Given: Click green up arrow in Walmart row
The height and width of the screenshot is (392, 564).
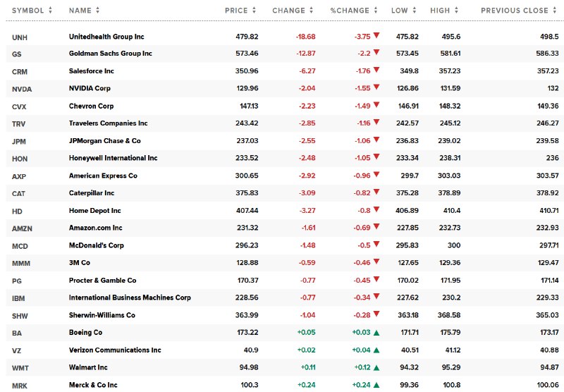Looking at the screenshot, I should 376,367.
